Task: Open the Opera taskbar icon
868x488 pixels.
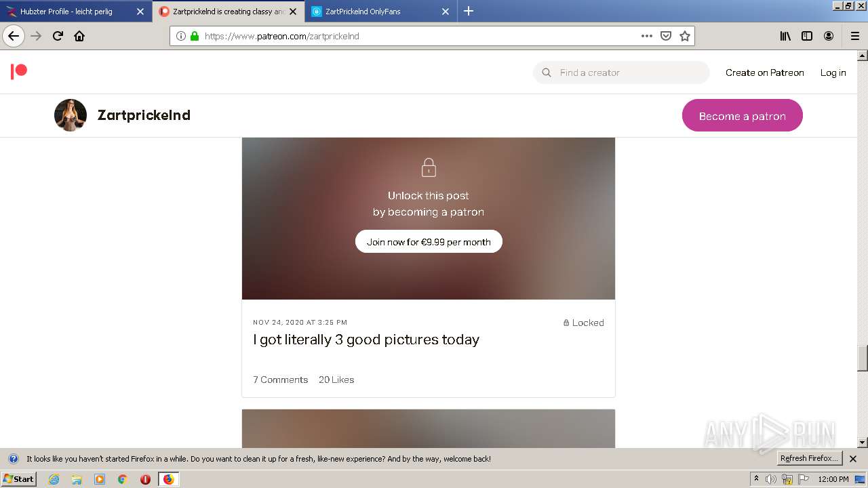Action: (145, 479)
